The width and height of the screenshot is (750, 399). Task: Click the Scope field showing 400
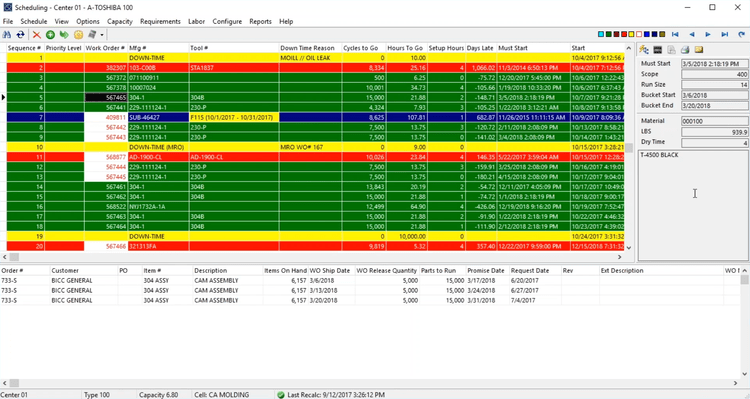tap(715, 74)
